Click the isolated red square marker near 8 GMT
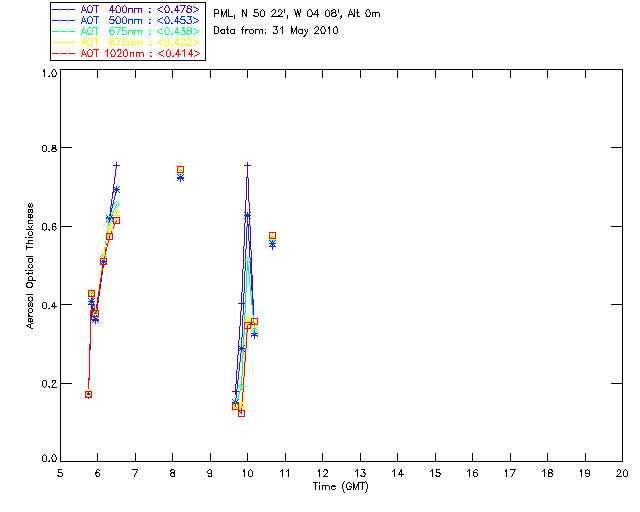The height and width of the screenshot is (512, 640). [x=180, y=169]
